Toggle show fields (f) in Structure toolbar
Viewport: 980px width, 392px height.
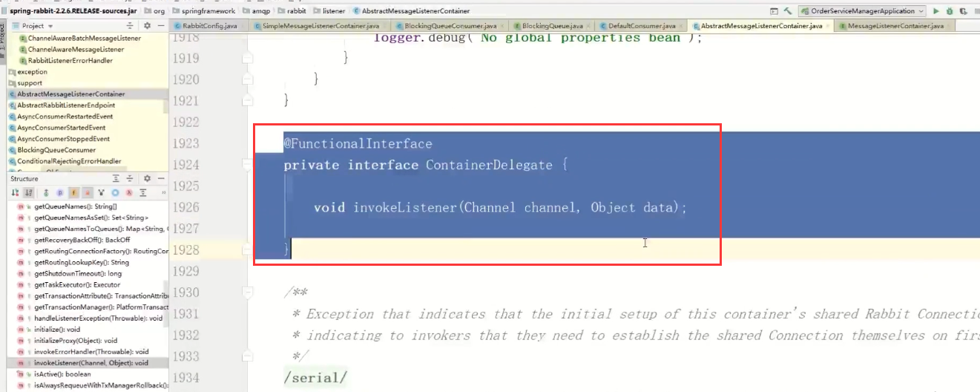[x=74, y=193]
